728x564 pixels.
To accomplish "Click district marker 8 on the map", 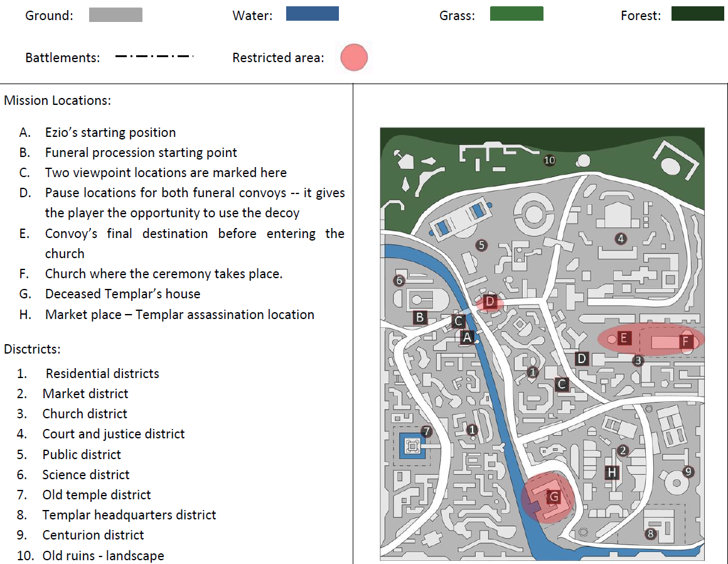I will 650,534.
